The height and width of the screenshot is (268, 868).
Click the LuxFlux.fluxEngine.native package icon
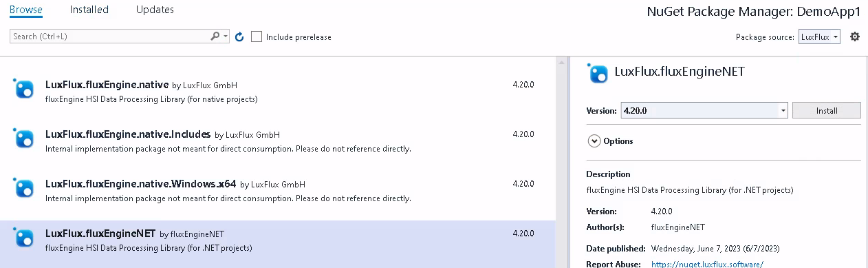[x=24, y=88]
